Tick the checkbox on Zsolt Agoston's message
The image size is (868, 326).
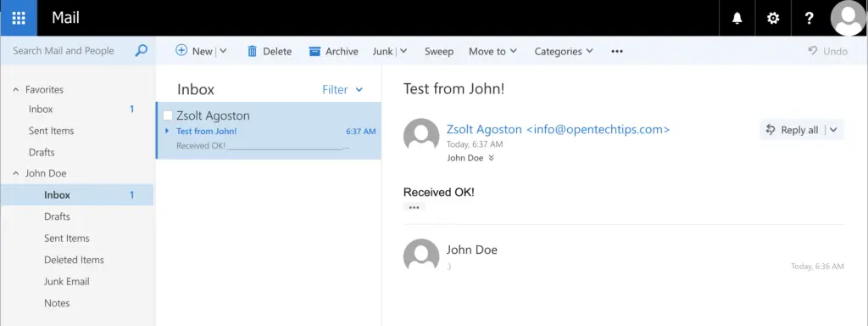[x=168, y=115]
